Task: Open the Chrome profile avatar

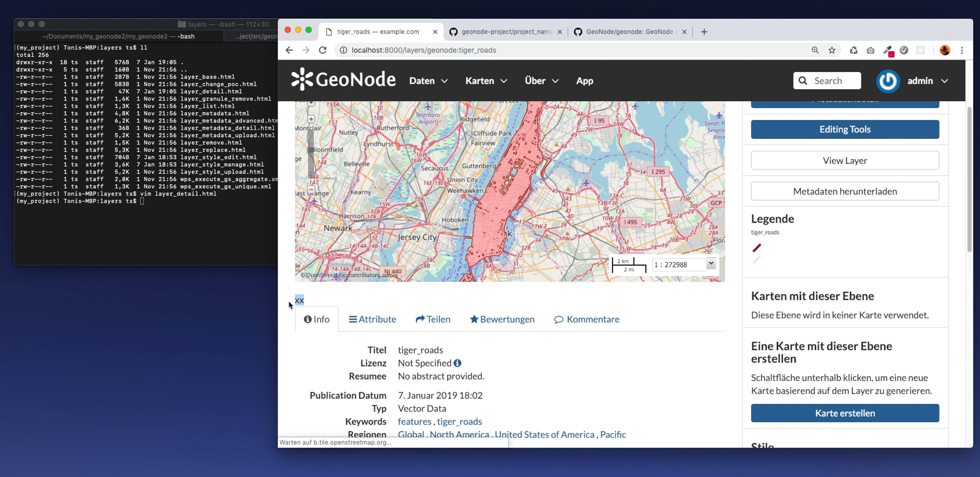Action: [945, 50]
